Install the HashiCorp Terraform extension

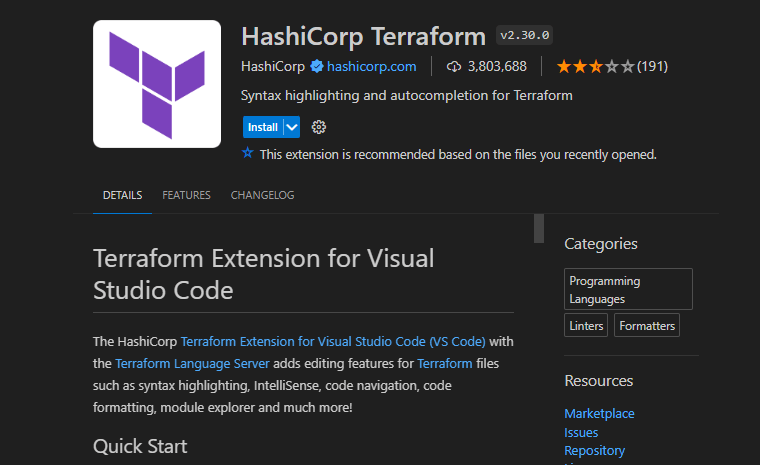tap(263, 127)
